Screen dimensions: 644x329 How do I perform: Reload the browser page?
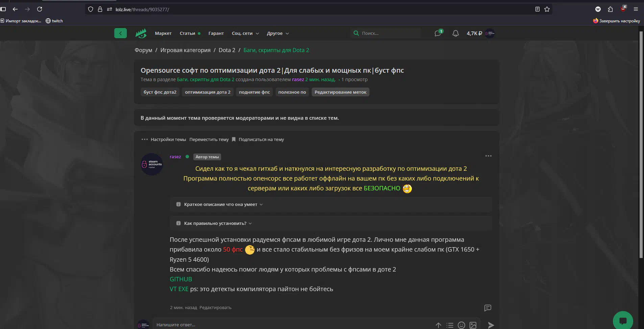click(40, 9)
